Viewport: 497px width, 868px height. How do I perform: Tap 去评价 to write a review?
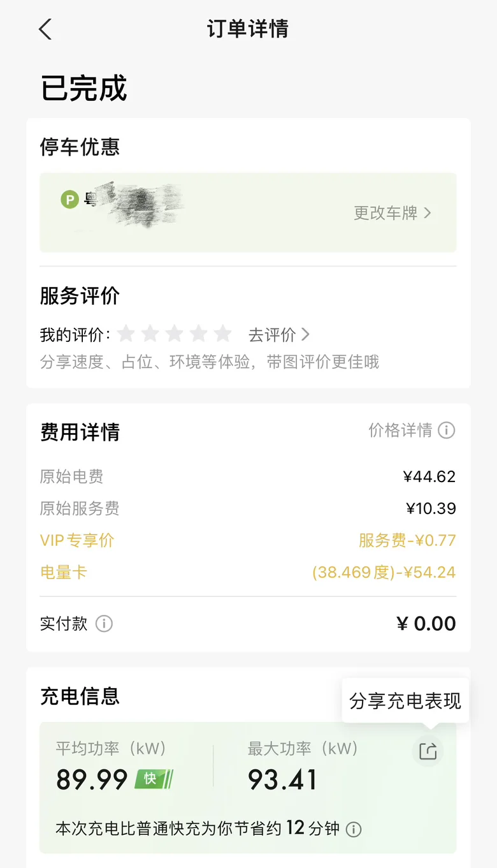coord(279,334)
